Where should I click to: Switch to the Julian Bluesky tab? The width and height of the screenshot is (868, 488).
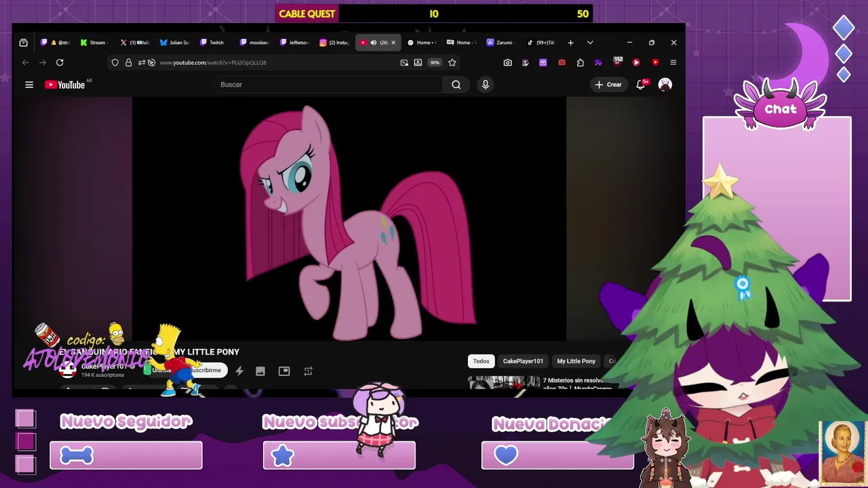point(174,43)
